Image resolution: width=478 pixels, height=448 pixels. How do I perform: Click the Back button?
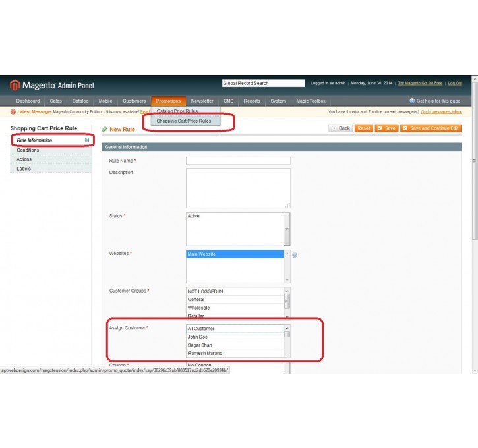click(x=340, y=128)
